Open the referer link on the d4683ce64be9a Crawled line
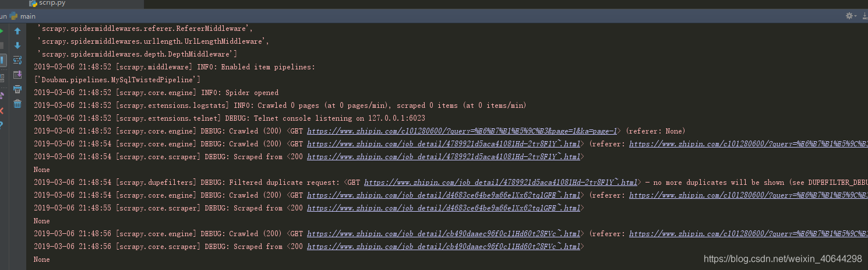868x270 pixels. pyautogui.click(x=749, y=195)
